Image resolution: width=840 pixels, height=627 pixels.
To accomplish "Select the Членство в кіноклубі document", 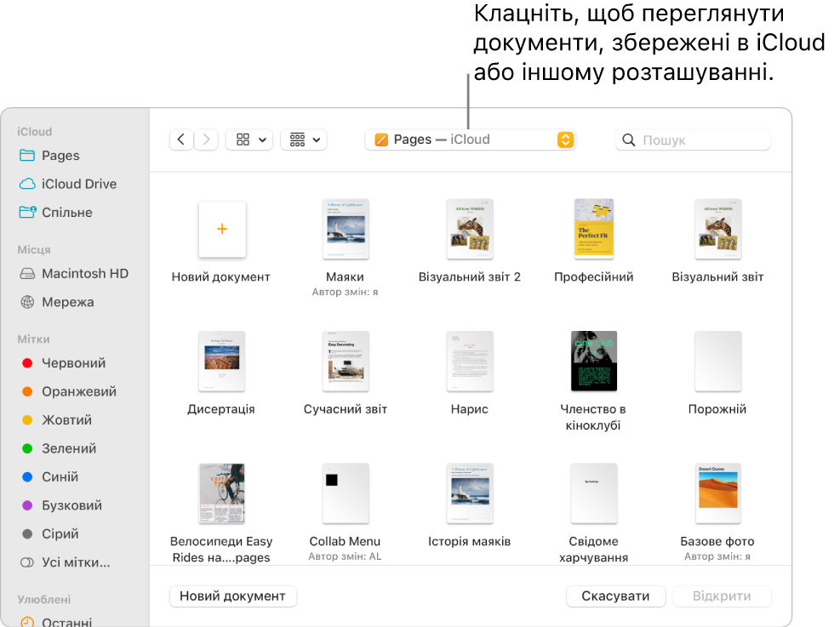I will [x=593, y=361].
